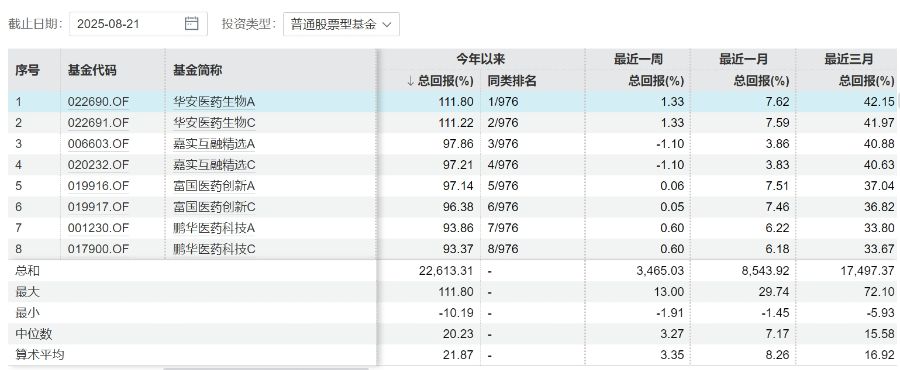Click the 基金简称 column header
900x370 pixels.
(x=197, y=70)
